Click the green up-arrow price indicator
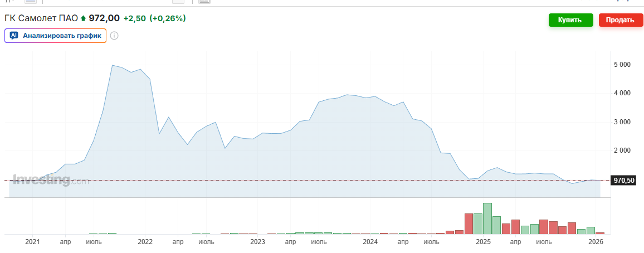This screenshot has width=644, height=253. tap(84, 18)
